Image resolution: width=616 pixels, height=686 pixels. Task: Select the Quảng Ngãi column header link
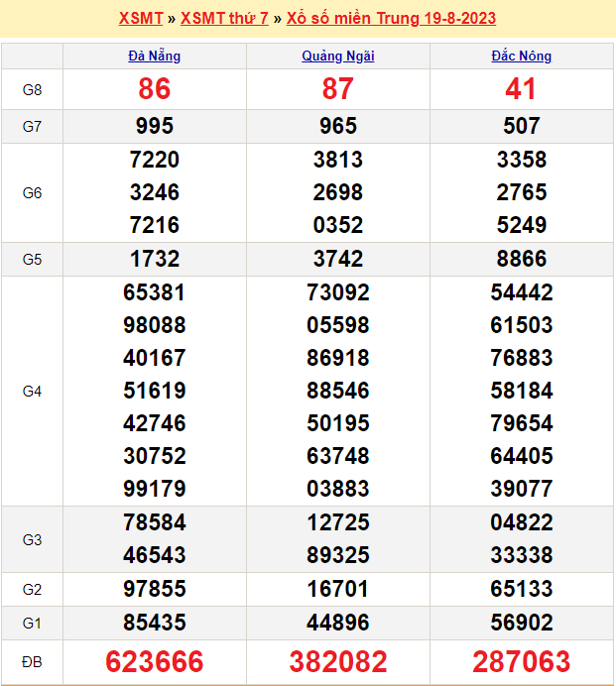(x=337, y=57)
